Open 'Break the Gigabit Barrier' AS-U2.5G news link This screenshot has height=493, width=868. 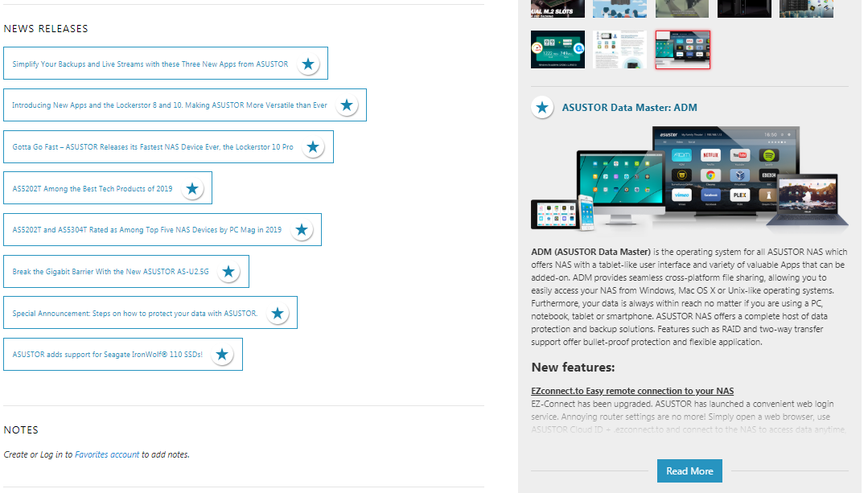click(110, 272)
